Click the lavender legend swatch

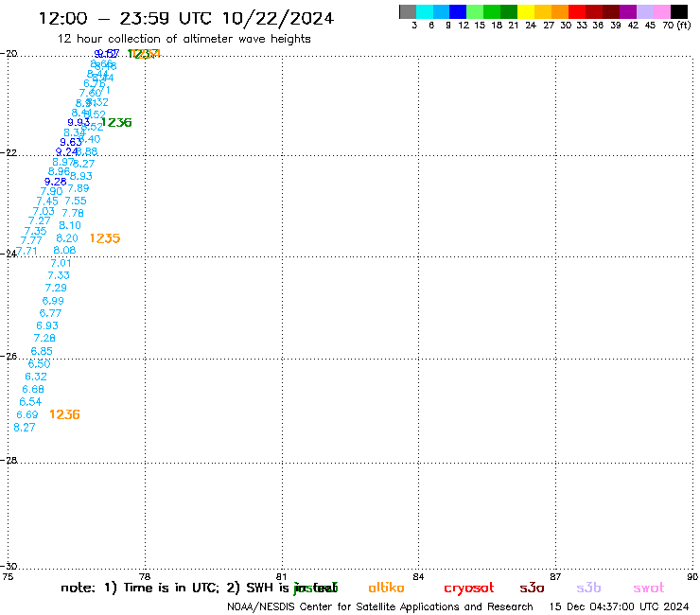coord(644,11)
